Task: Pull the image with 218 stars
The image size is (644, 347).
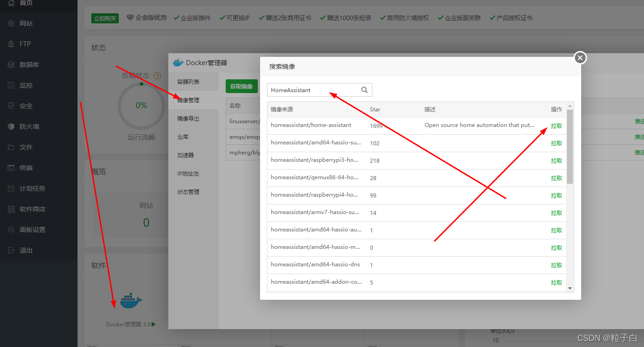Action: click(556, 160)
